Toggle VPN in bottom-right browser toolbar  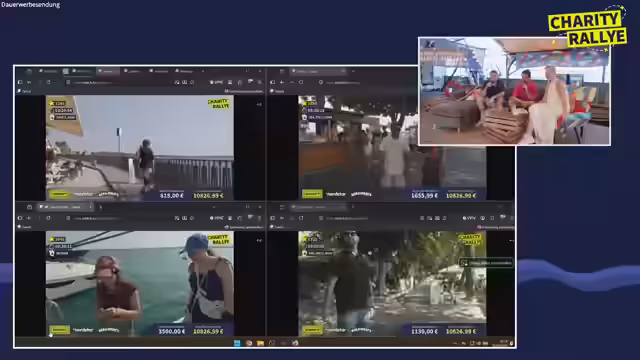pyautogui.click(x=469, y=218)
